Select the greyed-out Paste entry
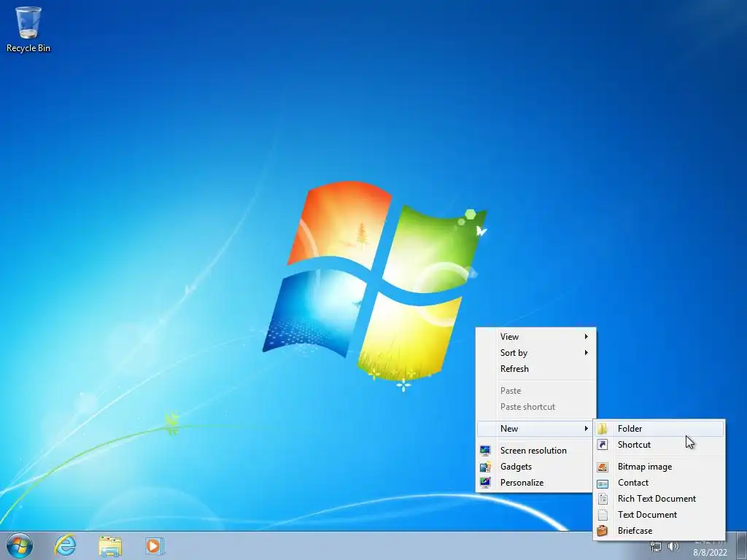Viewport: 747px width, 560px height. [536, 391]
